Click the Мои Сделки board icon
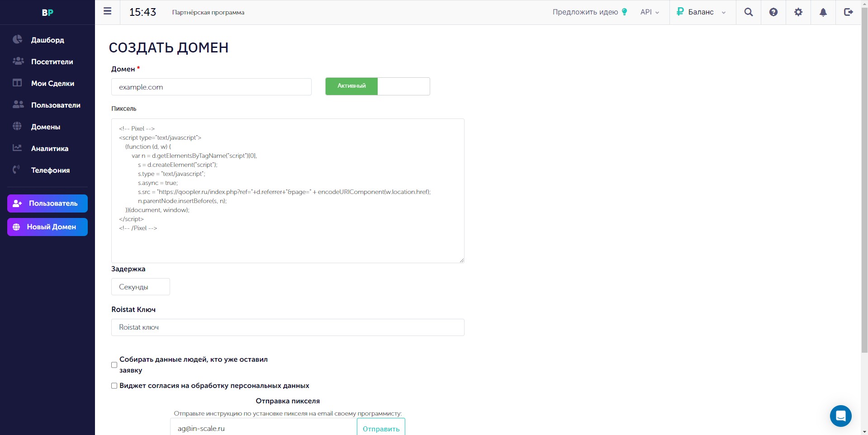 17,83
